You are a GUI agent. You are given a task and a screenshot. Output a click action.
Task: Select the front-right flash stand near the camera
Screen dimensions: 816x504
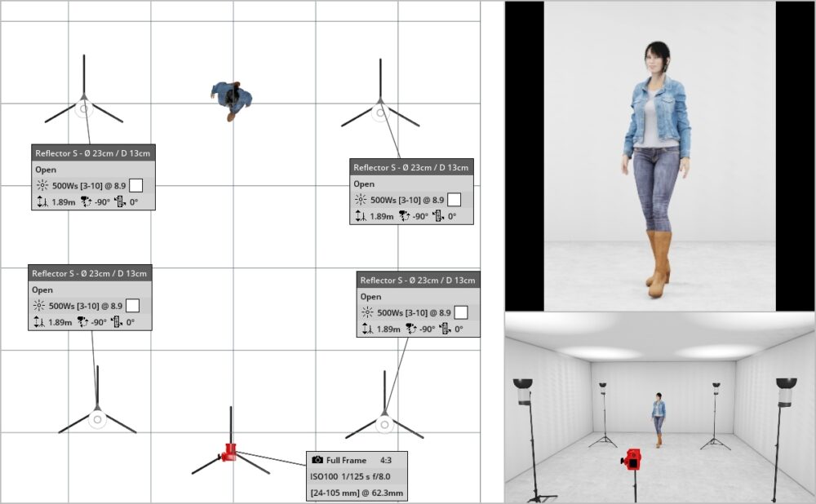click(x=384, y=422)
